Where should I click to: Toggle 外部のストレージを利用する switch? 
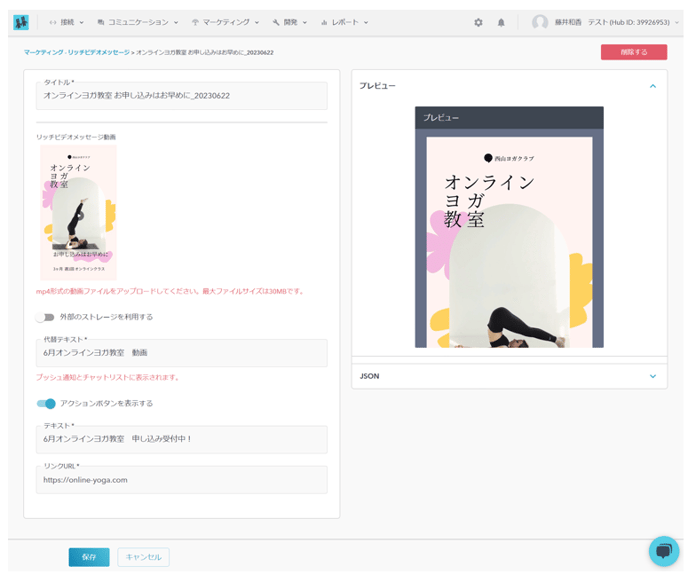point(45,317)
